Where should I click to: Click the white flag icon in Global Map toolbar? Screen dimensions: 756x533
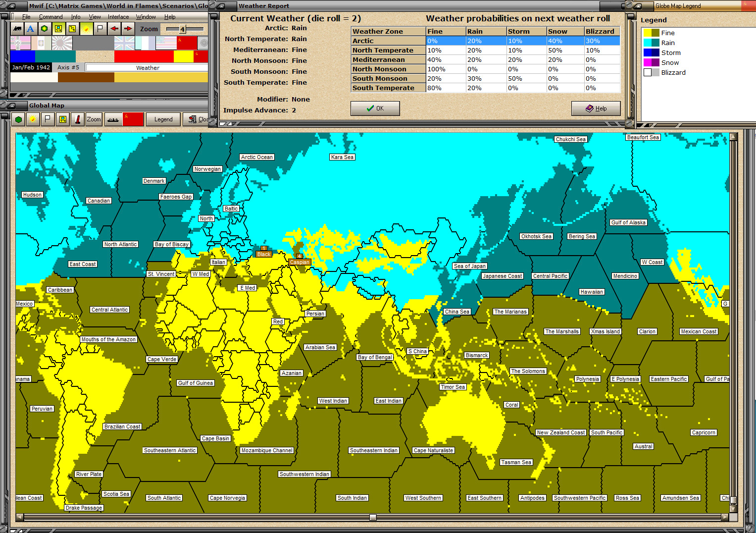[48, 119]
